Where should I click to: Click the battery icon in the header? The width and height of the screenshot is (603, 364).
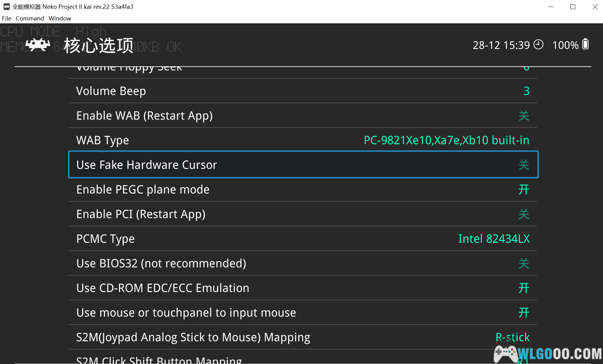585,44
